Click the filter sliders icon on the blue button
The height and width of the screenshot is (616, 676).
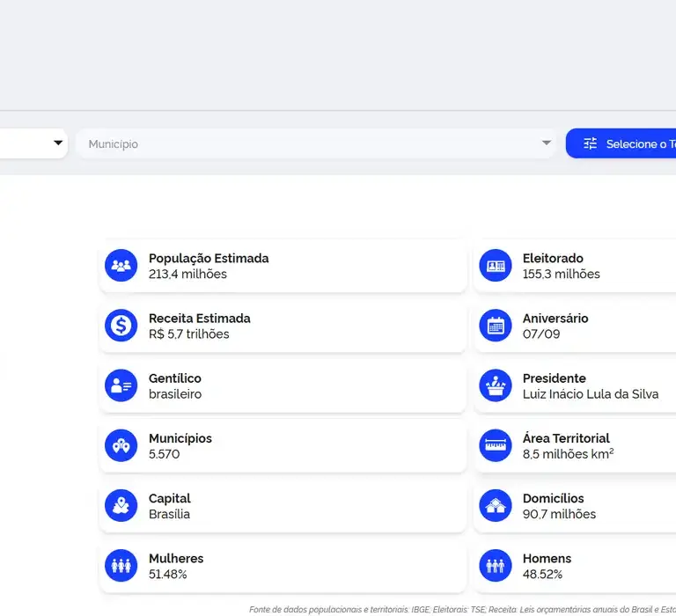tap(591, 143)
